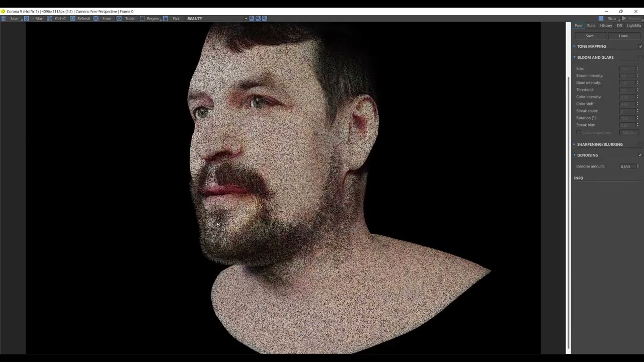
Task: Click the restore window button
Action: [x=621, y=11]
